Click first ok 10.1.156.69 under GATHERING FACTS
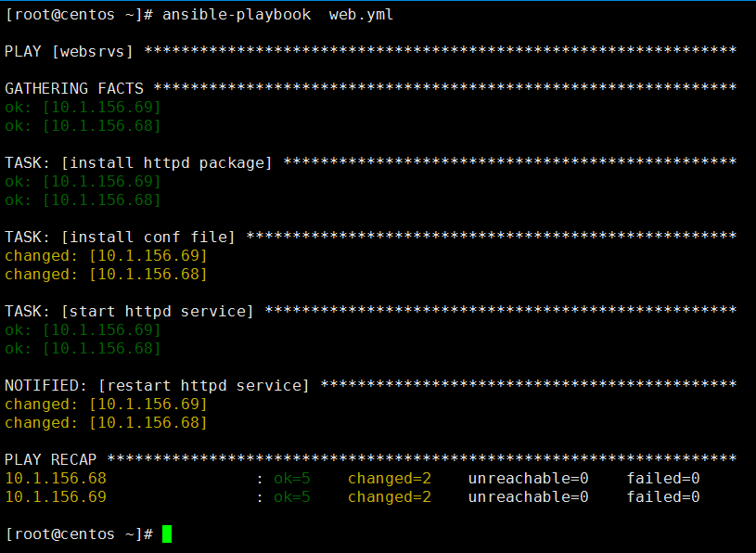The image size is (756, 553). pos(83,107)
